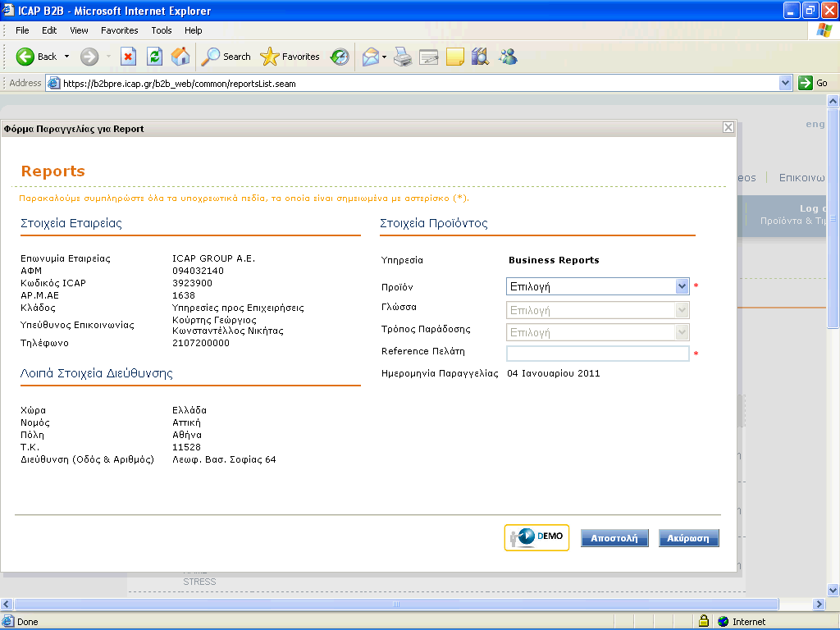Click the Forward arrow icon
The image size is (840, 630).
pyautogui.click(x=89, y=57)
